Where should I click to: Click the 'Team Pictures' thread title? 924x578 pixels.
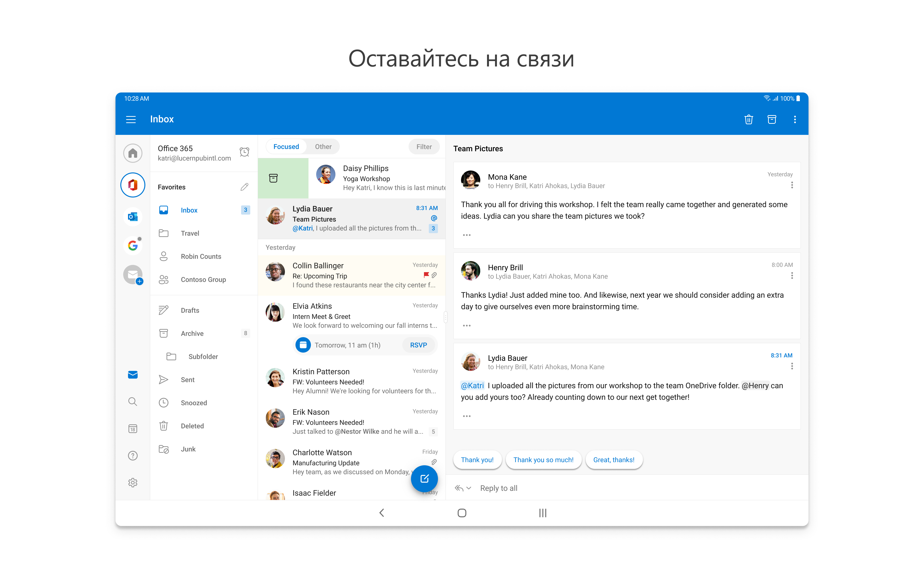pyautogui.click(x=478, y=149)
